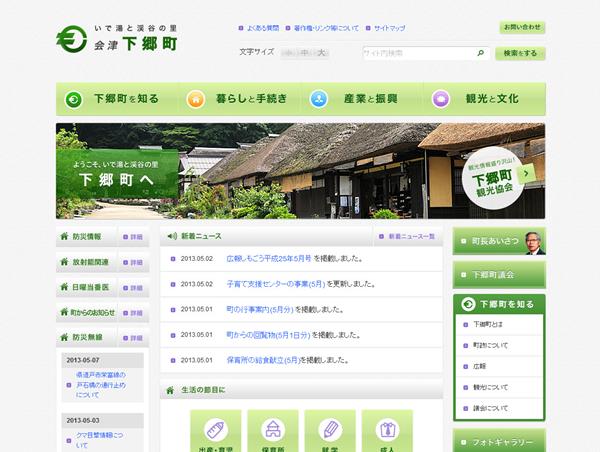Open 保育所の給食献立(5月) news link
600x452 pixels.
pyautogui.click(x=263, y=360)
